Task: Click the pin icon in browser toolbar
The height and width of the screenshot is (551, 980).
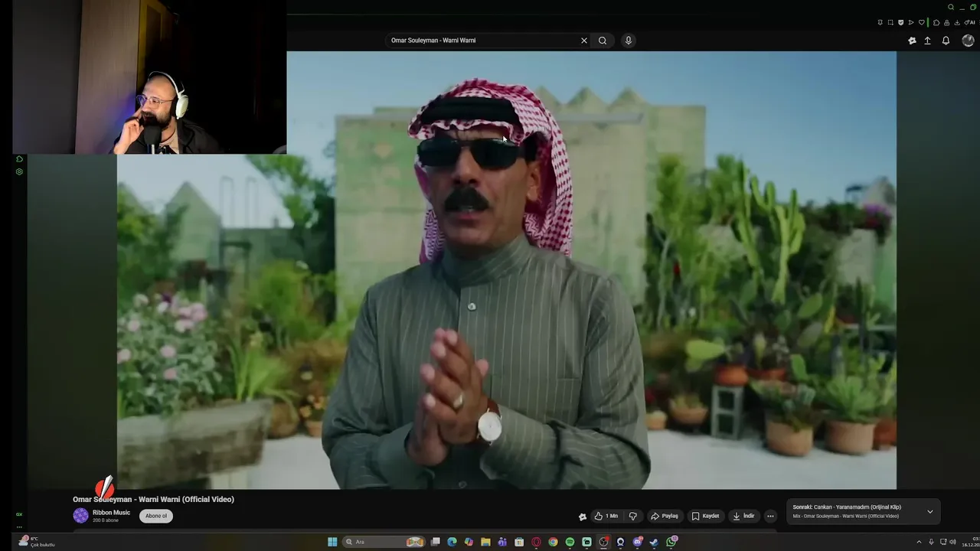Action: click(x=880, y=22)
